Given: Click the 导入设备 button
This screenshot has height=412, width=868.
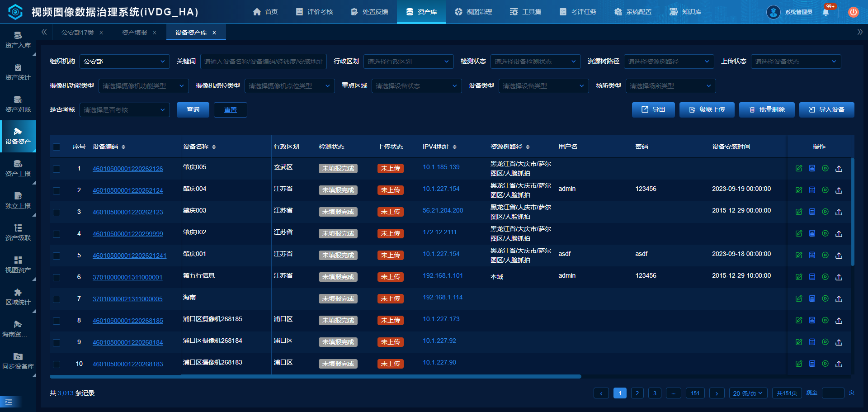Looking at the screenshot, I should (827, 110).
